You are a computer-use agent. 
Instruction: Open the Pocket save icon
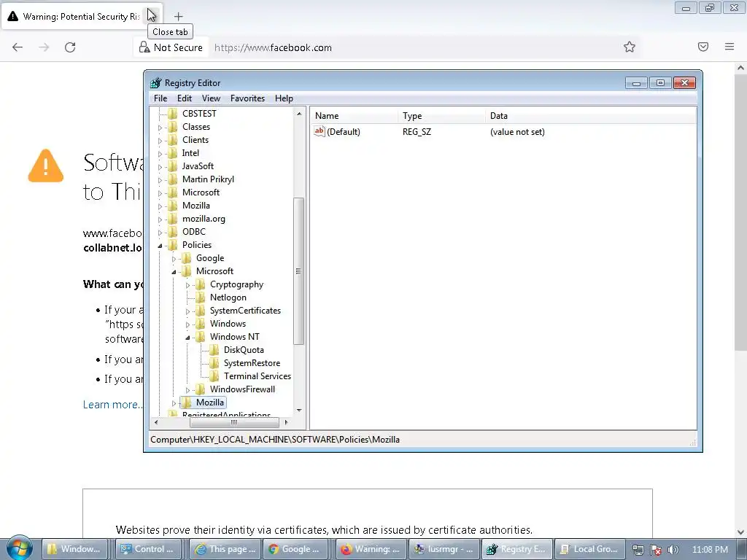pos(703,47)
